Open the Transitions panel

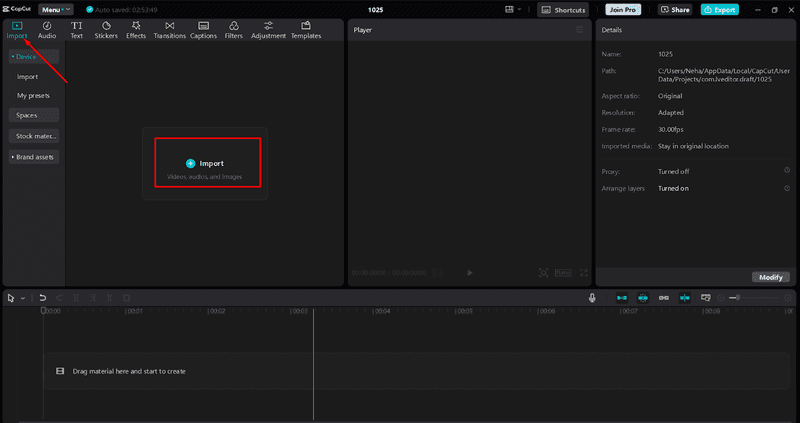click(x=170, y=29)
